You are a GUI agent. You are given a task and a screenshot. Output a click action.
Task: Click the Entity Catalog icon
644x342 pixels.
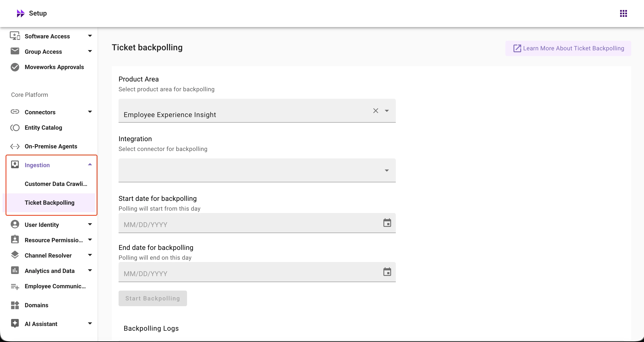pyautogui.click(x=15, y=128)
